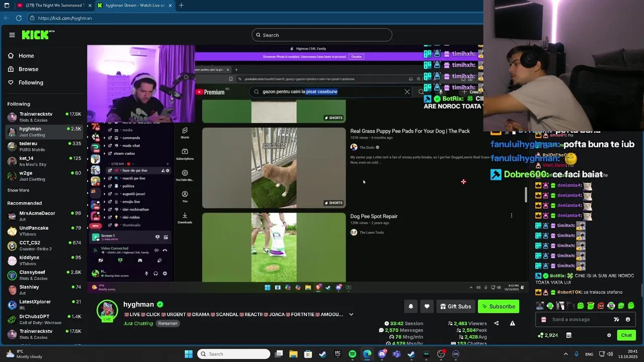Open the Kick sidebar hamburger menu
Viewport: 644px width, 362px height.
(12, 35)
